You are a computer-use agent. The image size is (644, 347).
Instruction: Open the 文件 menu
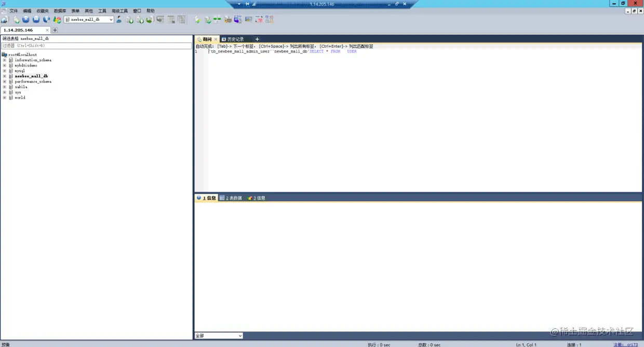point(14,10)
